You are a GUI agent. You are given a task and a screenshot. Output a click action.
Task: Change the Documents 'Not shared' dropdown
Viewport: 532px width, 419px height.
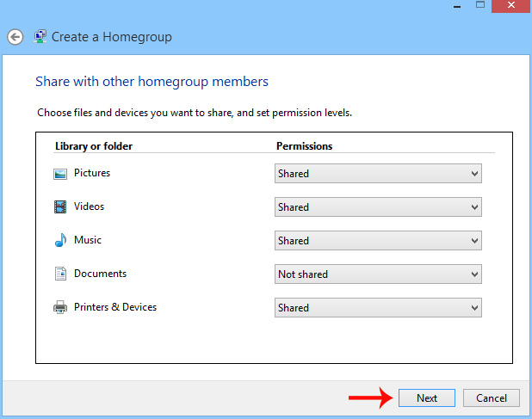coord(378,274)
